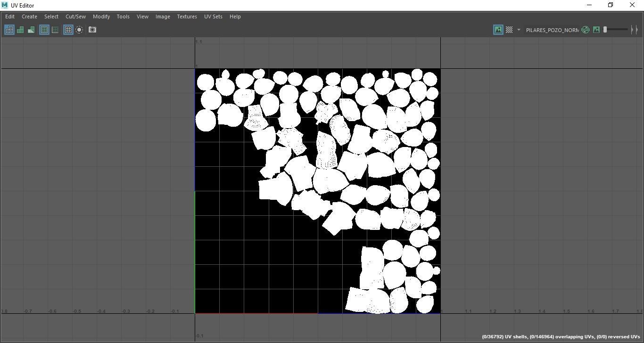Open the Image menu
Image resolution: width=644 pixels, height=343 pixels.
[x=163, y=16]
